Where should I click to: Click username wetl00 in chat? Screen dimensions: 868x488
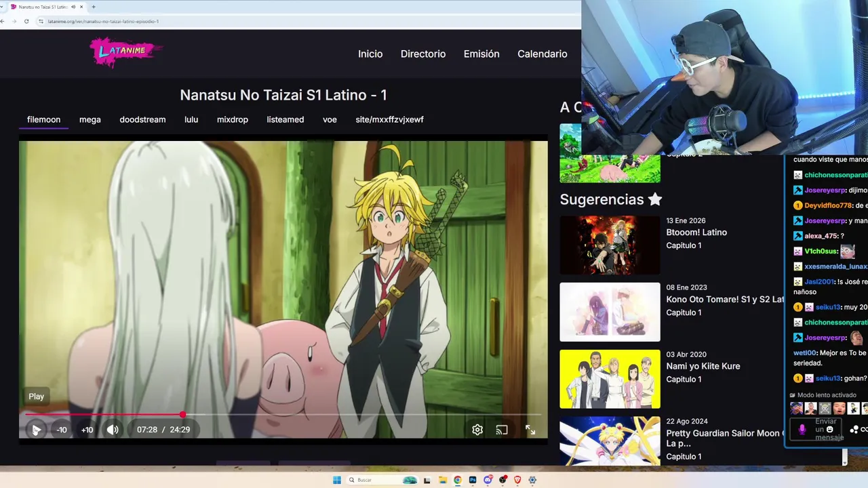click(805, 352)
